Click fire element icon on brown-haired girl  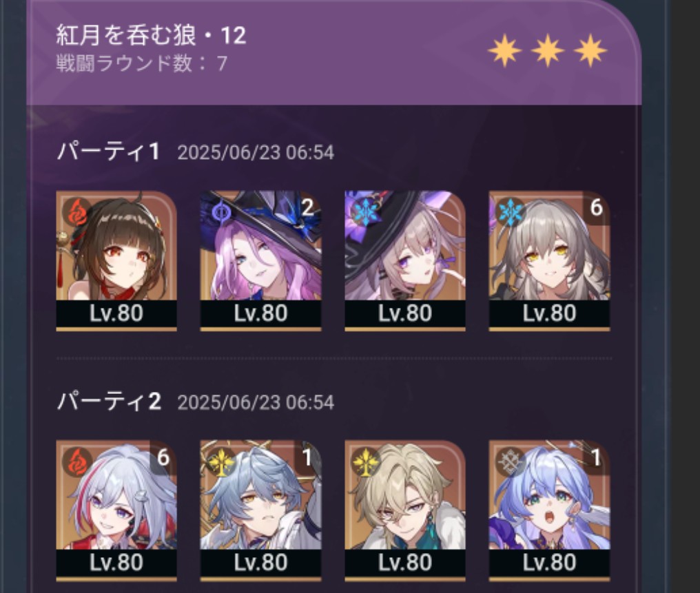[x=77, y=211]
